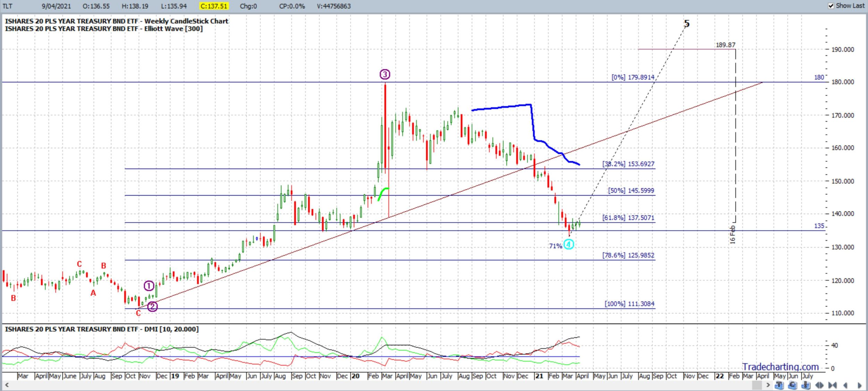868x391 pixels.
Task: Click the V:44756863 volume value
Action: click(334, 6)
